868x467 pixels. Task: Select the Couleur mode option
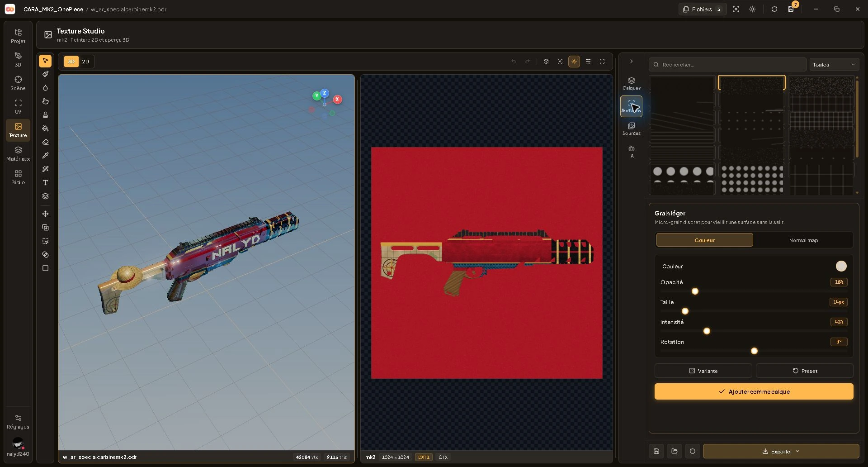click(x=704, y=240)
